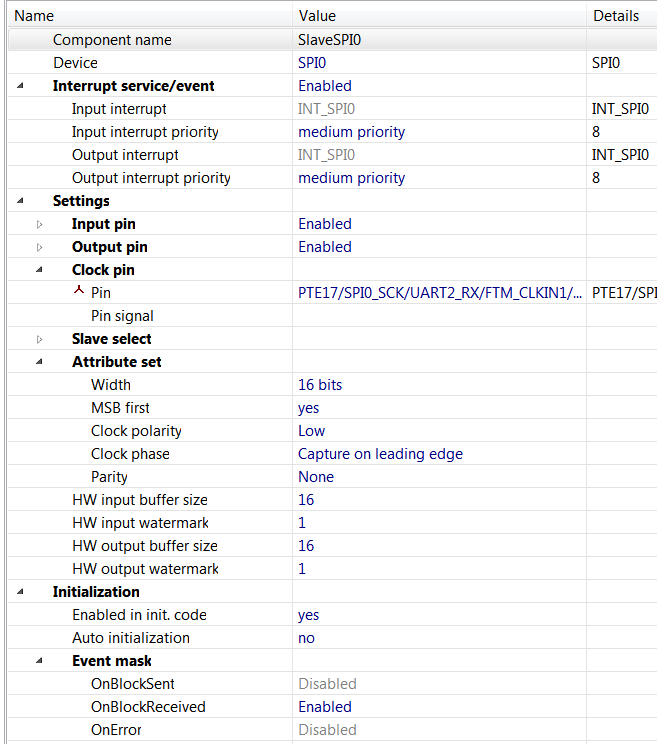This screenshot has height=744, width=657.
Task: Collapse the Event mask group
Action: (40, 661)
